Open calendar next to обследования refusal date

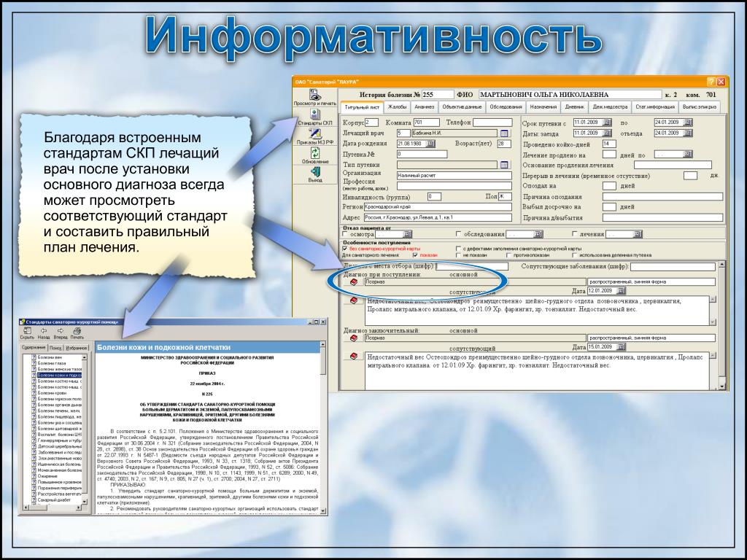538,234
